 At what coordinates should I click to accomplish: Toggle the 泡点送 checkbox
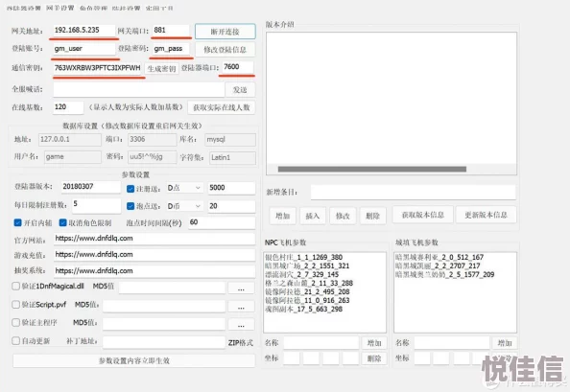[131, 206]
